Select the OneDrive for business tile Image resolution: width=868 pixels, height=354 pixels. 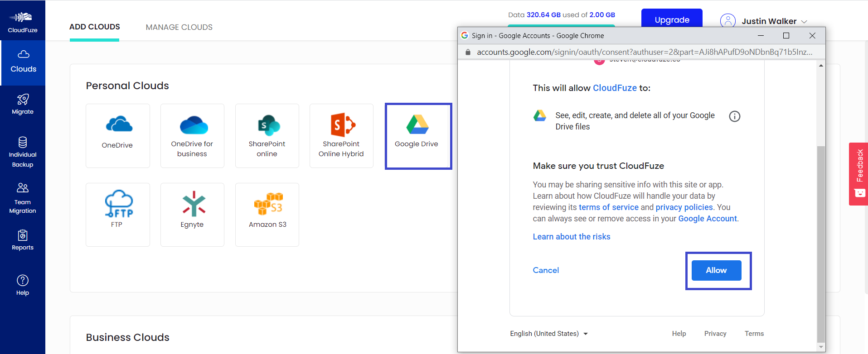(192, 136)
